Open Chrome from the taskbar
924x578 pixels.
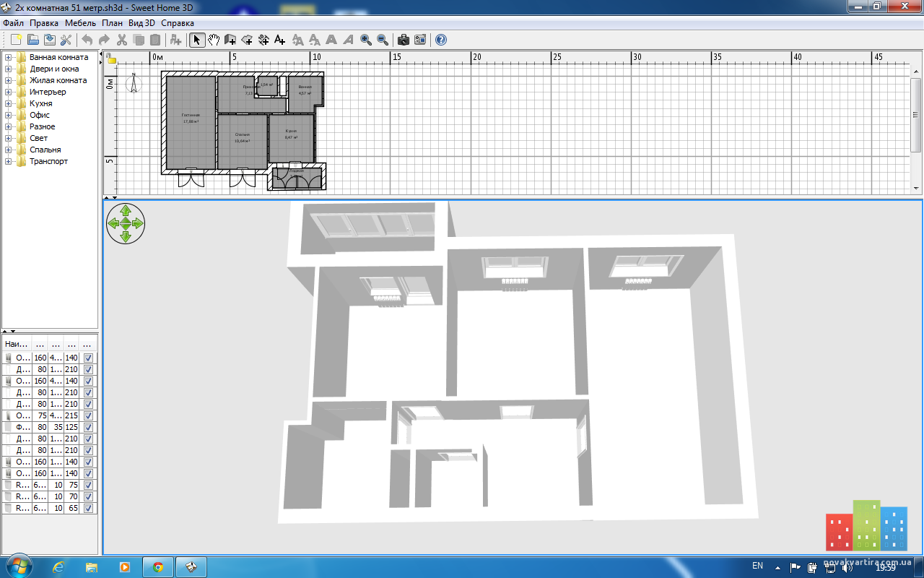click(158, 567)
